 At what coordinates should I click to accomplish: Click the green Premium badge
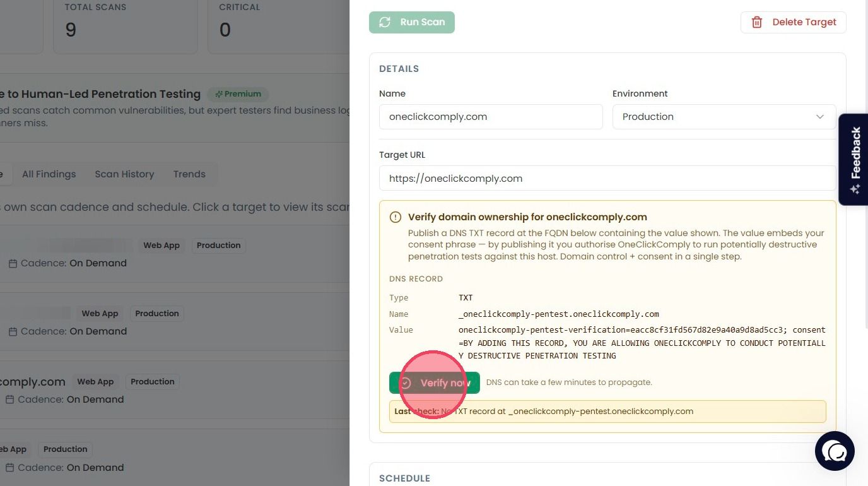pyautogui.click(x=238, y=94)
